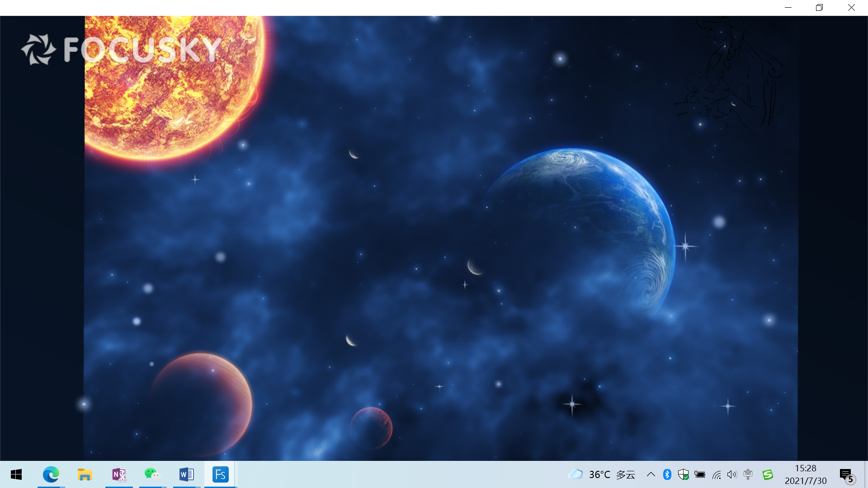868x488 pixels.
Task: Click the green Sogou input method icon
Action: point(768,474)
